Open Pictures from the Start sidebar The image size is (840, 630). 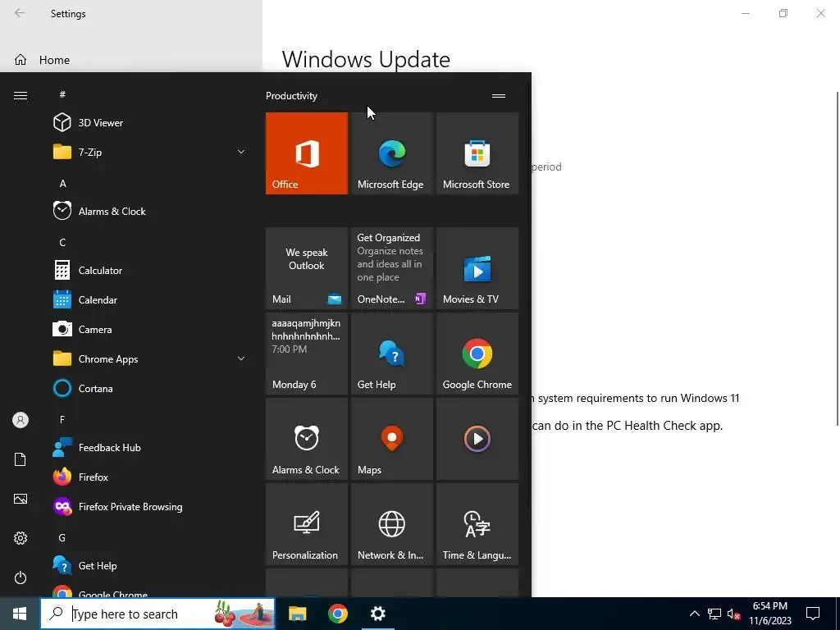click(x=21, y=499)
